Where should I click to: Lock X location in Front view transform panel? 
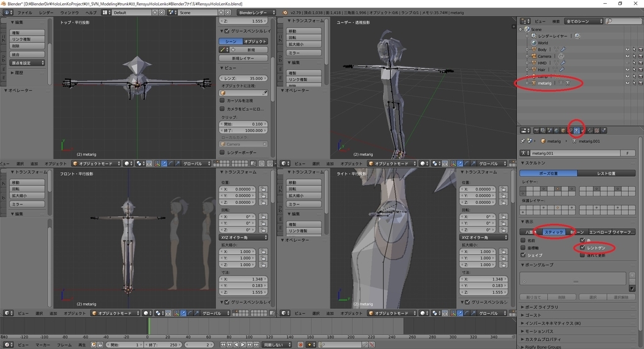click(x=264, y=189)
